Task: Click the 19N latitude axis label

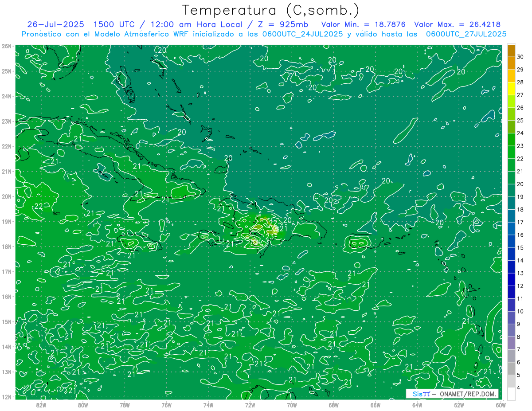Action: click(x=7, y=222)
